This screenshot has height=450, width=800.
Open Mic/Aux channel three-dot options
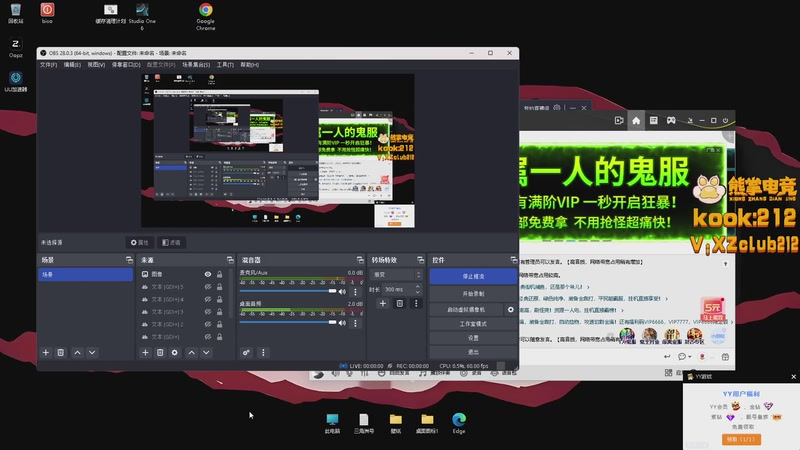(356, 292)
